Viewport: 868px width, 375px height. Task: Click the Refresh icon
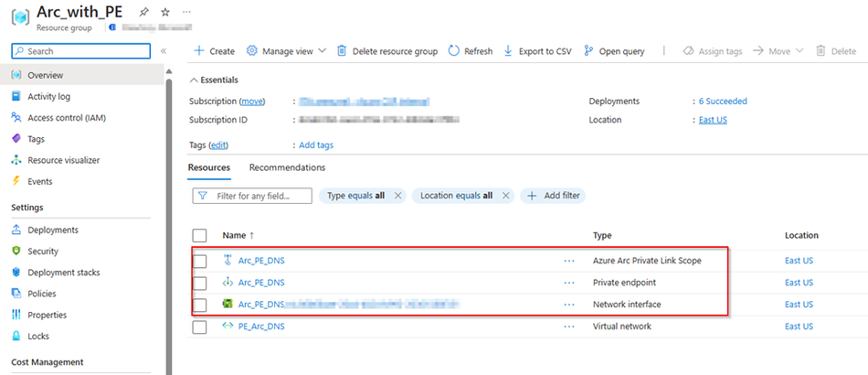[454, 51]
